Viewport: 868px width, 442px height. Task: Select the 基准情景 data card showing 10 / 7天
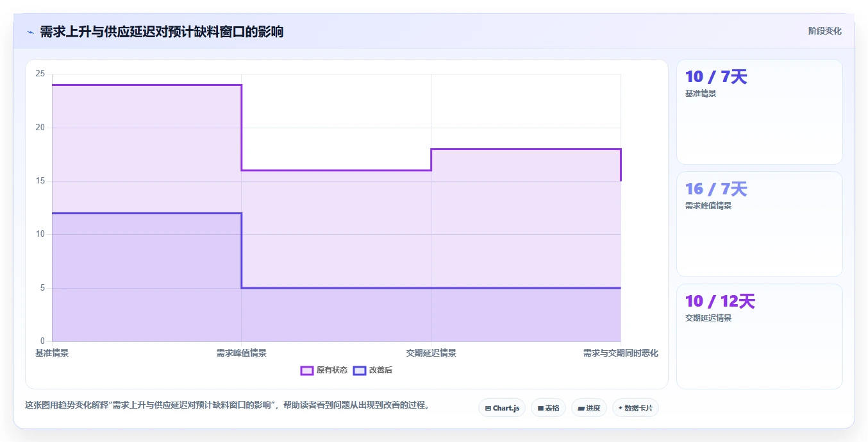coord(760,112)
